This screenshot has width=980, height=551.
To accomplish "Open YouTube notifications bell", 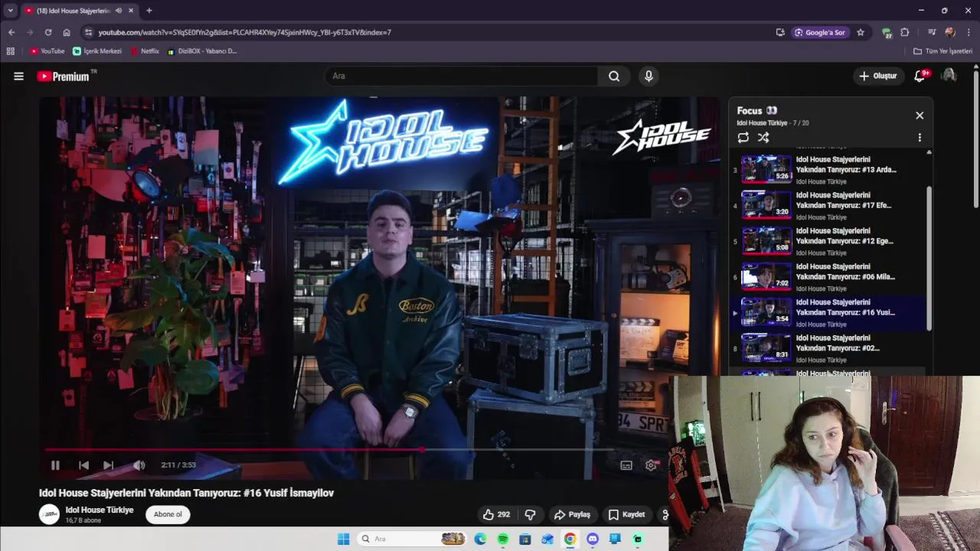I will coord(920,76).
